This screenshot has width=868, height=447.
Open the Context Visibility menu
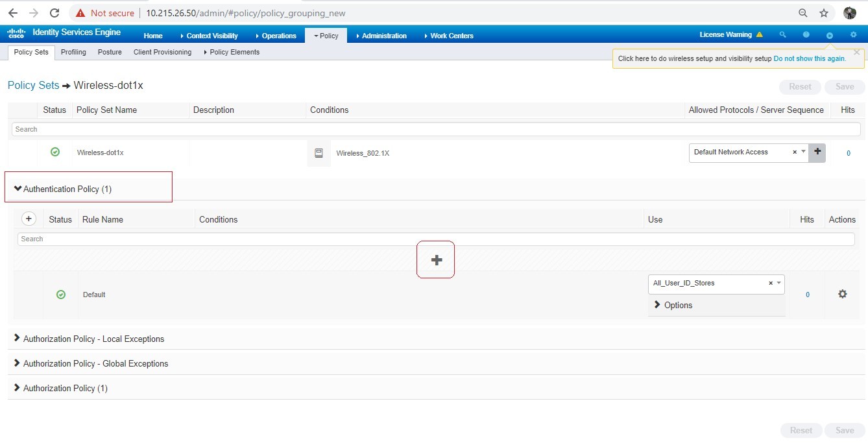(x=209, y=36)
